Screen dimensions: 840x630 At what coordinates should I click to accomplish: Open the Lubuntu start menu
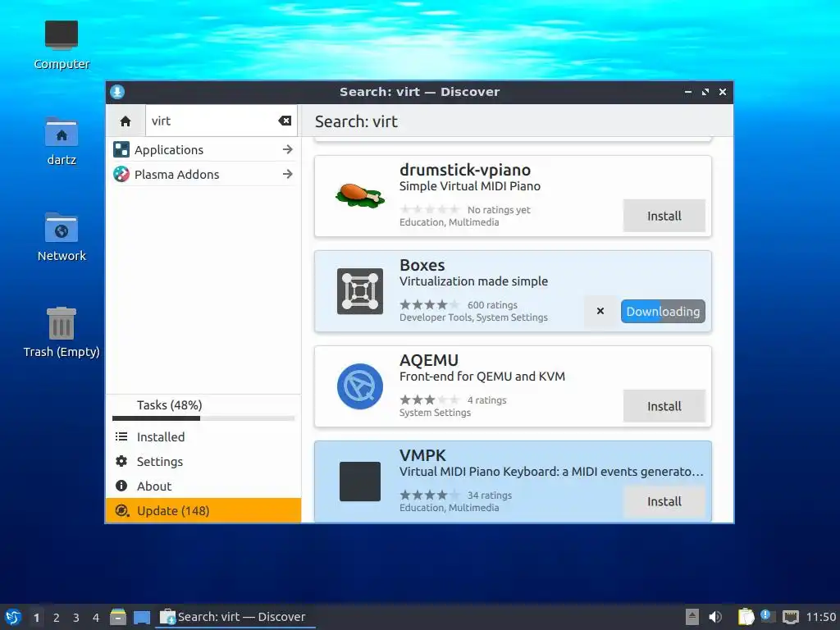(13, 617)
